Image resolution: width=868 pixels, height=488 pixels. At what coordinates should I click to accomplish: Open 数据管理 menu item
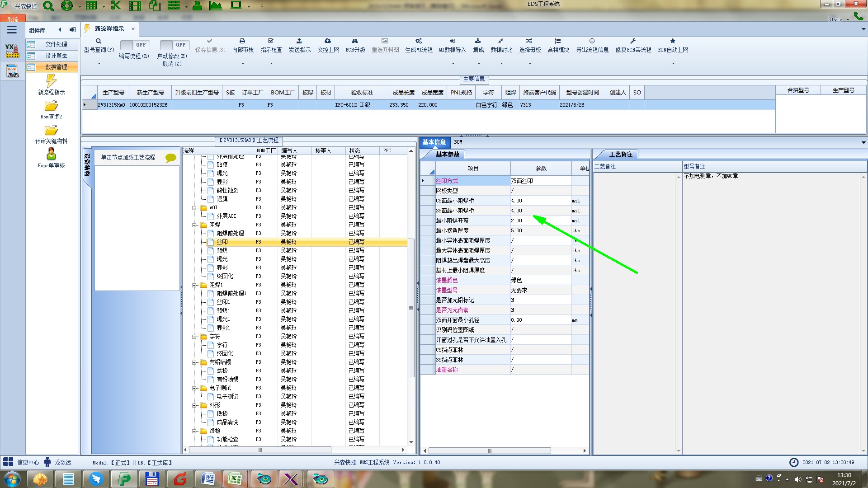click(x=52, y=67)
